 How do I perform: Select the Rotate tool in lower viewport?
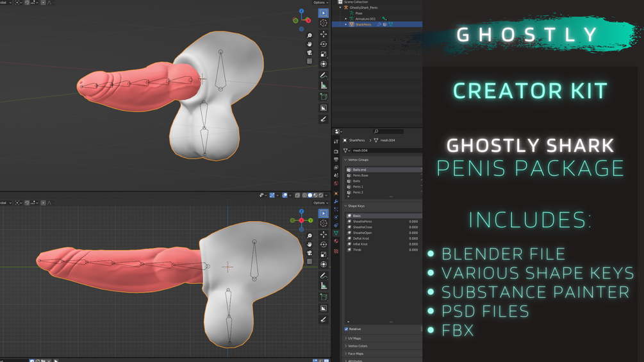click(x=324, y=244)
